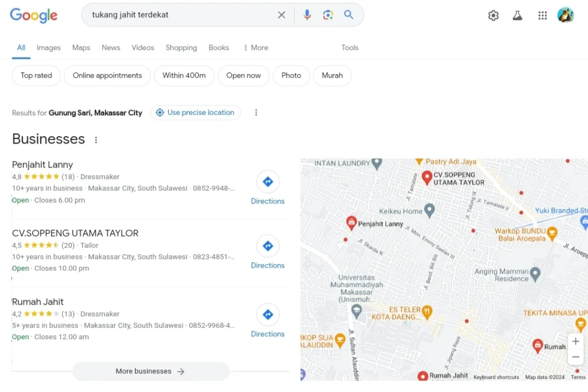Toggle the Top rated filter chip
Screen dimensions: 588x392
click(x=36, y=75)
